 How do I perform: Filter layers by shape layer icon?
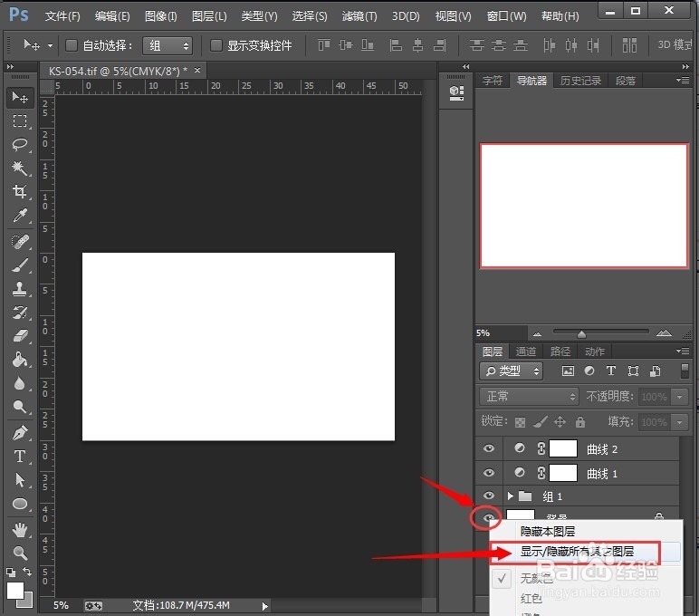[633, 371]
